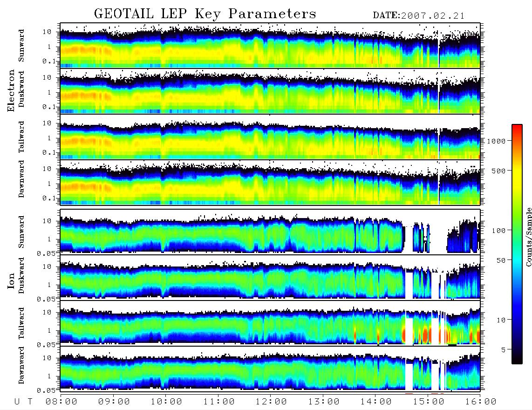Click the 10:00 time axis label
The width and height of the screenshot is (532, 410).
[x=166, y=402]
